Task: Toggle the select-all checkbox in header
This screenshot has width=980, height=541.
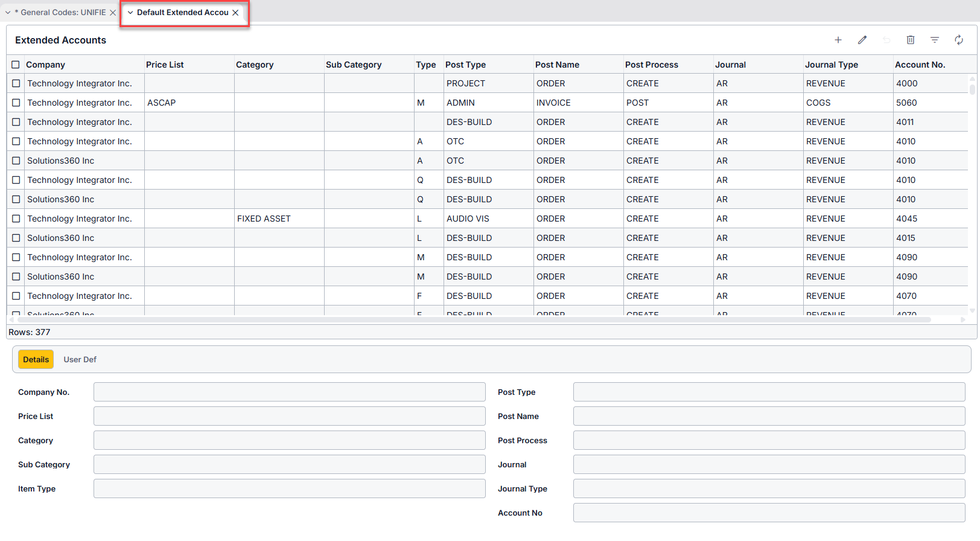Action: click(16, 65)
